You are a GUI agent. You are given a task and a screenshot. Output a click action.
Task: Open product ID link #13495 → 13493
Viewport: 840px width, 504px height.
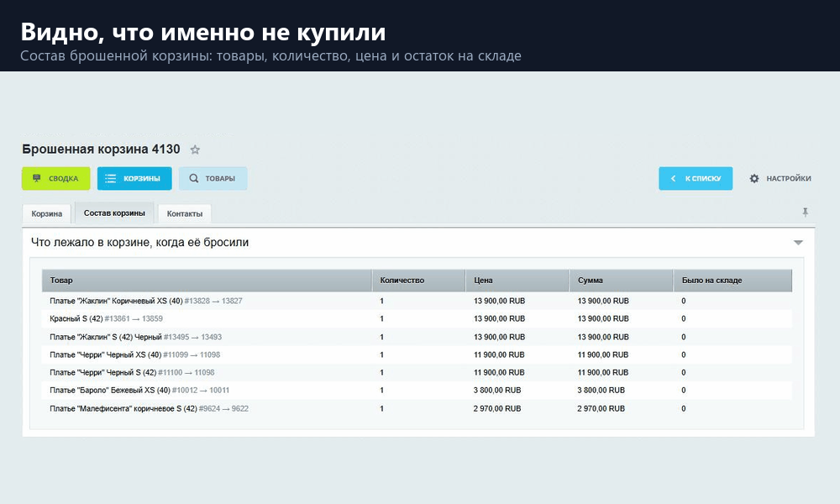(x=192, y=337)
